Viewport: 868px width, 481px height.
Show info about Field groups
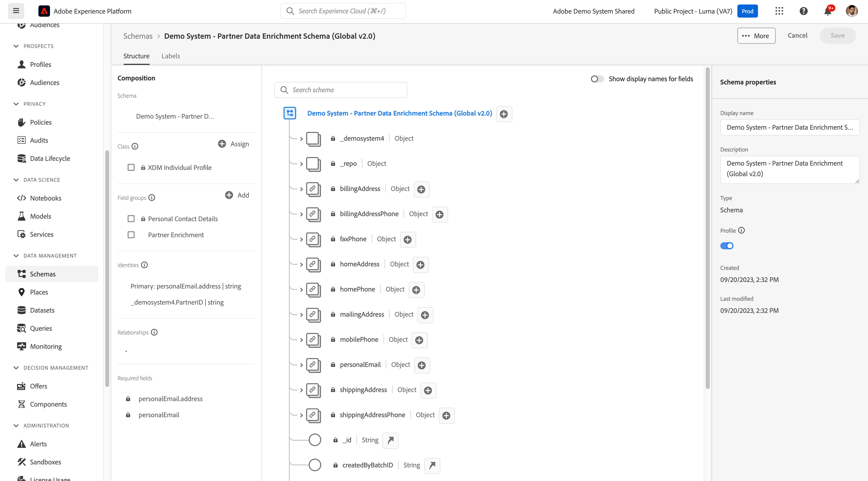(152, 198)
